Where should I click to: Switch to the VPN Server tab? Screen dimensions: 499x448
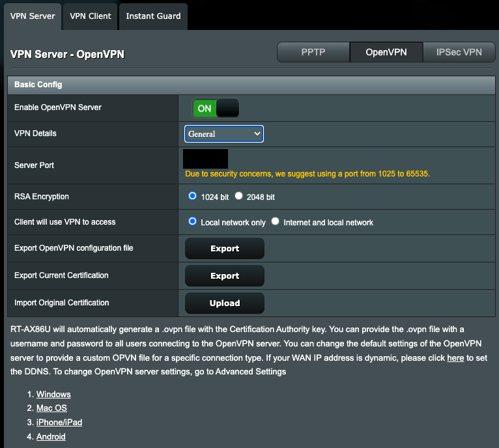point(33,16)
